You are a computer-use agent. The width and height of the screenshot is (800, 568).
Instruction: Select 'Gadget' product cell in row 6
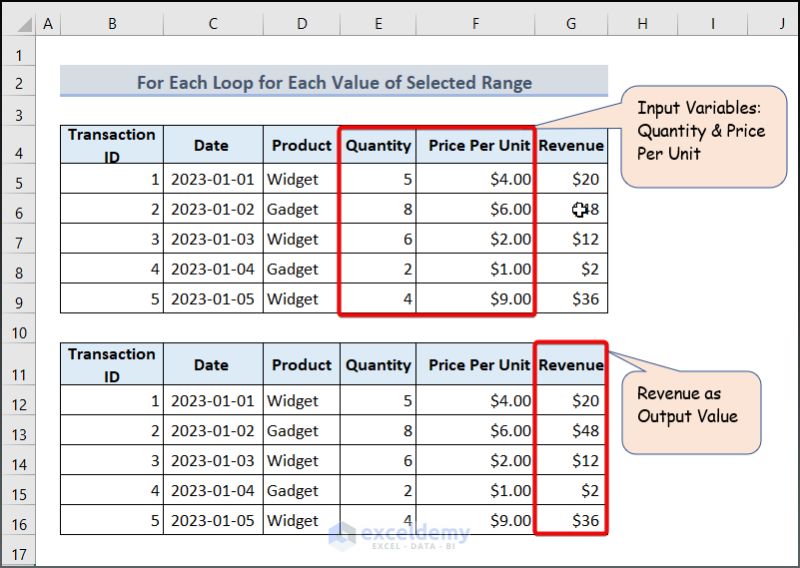(x=302, y=209)
